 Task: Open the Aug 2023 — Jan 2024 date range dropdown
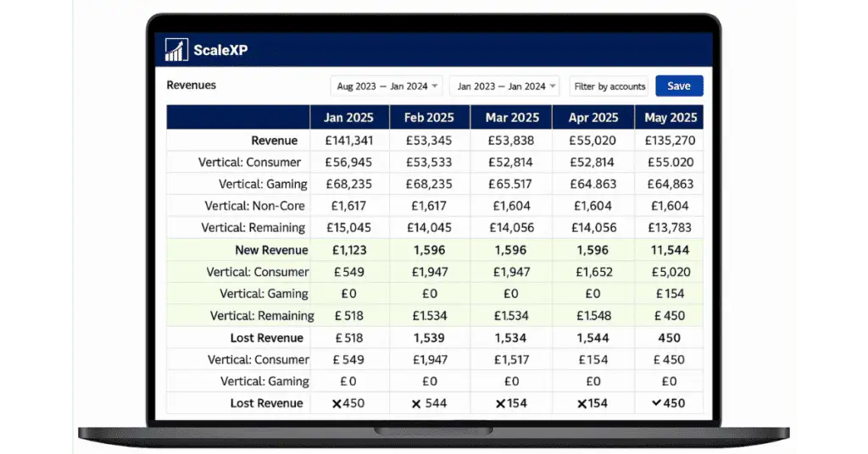[387, 86]
